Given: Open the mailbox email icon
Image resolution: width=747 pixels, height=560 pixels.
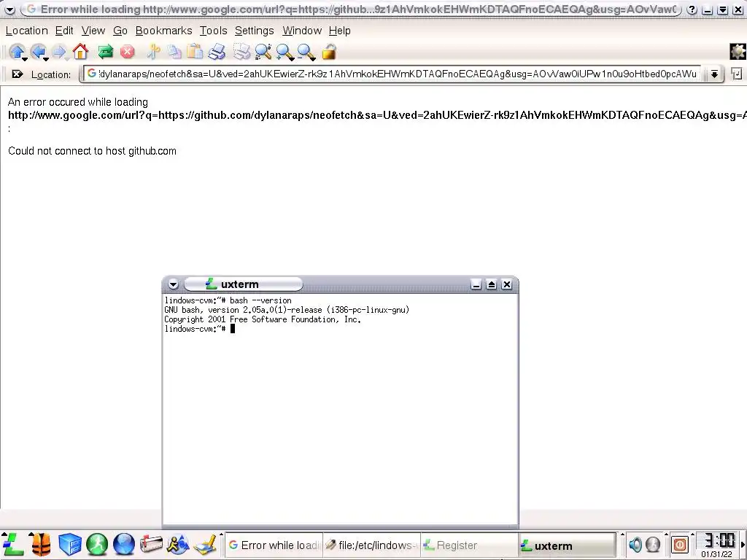Looking at the screenshot, I should coord(151,544).
